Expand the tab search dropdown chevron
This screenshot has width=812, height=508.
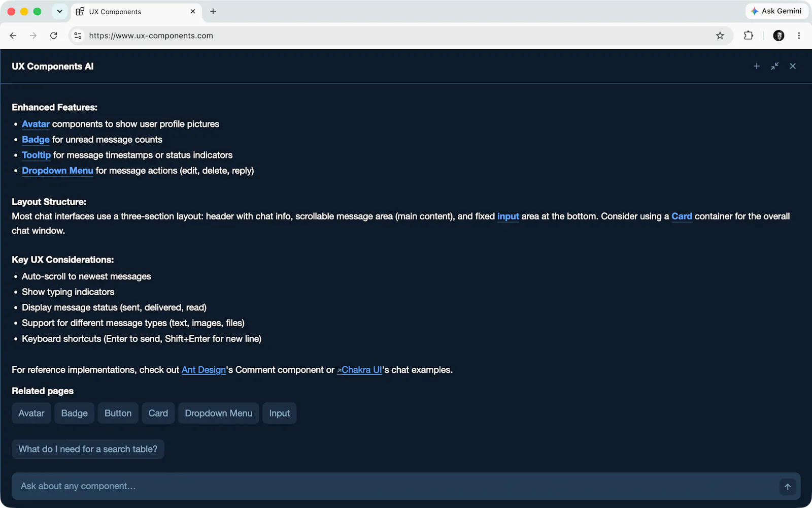point(59,11)
